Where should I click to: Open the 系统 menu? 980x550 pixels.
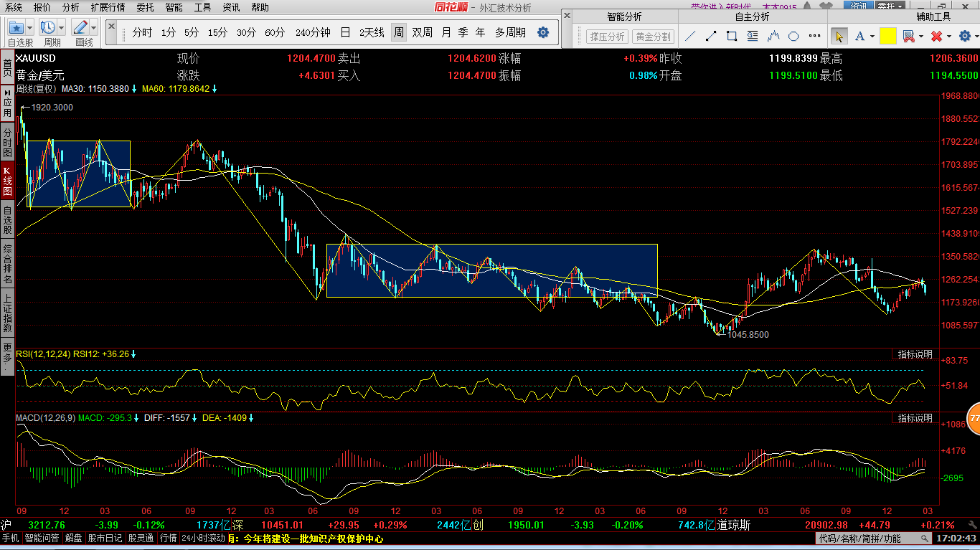[14, 7]
